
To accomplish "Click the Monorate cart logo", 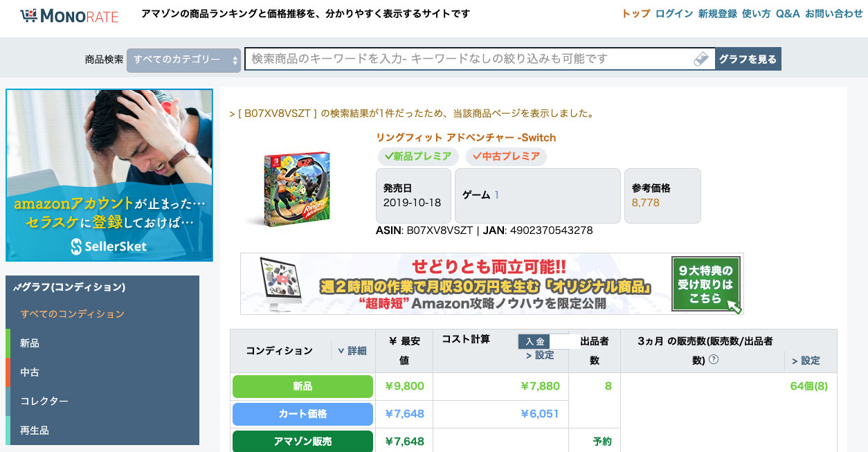I will coord(69,15).
